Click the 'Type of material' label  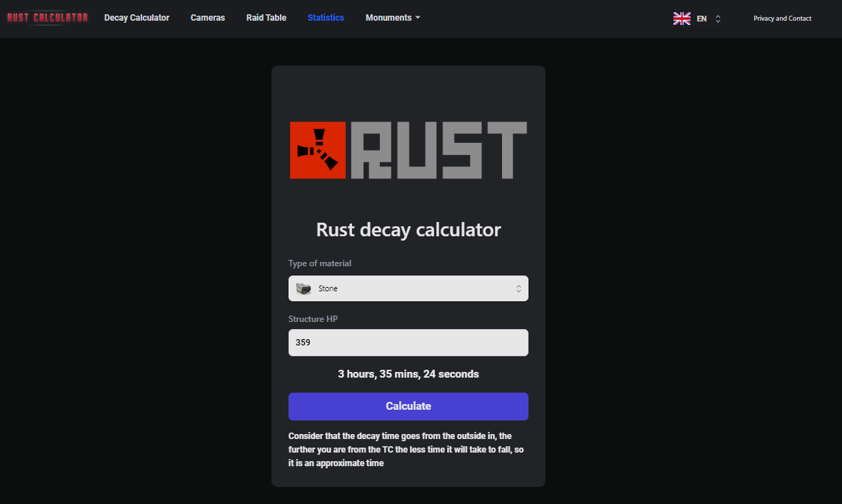pos(319,263)
